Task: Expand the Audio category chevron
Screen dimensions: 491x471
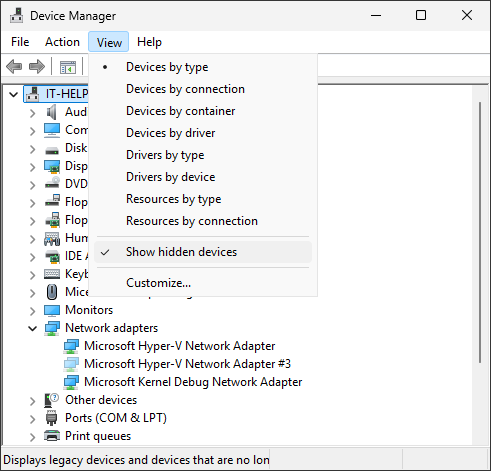Action: (x=32, y=113)
